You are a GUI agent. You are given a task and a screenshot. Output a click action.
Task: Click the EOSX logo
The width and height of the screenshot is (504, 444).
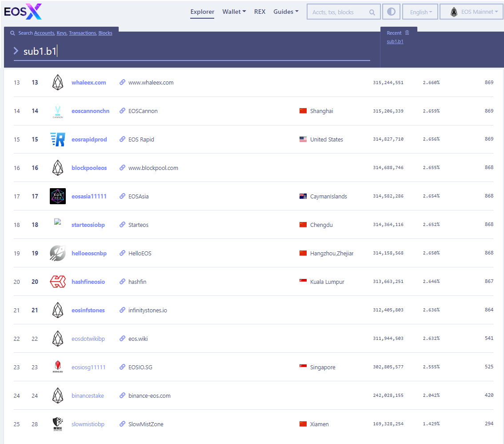point(23,12)
